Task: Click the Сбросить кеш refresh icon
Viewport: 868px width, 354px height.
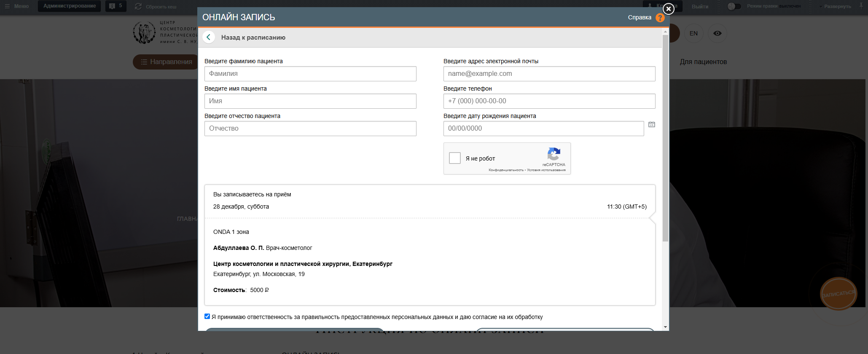Action: pyautogui.click(x=138, y=6)
